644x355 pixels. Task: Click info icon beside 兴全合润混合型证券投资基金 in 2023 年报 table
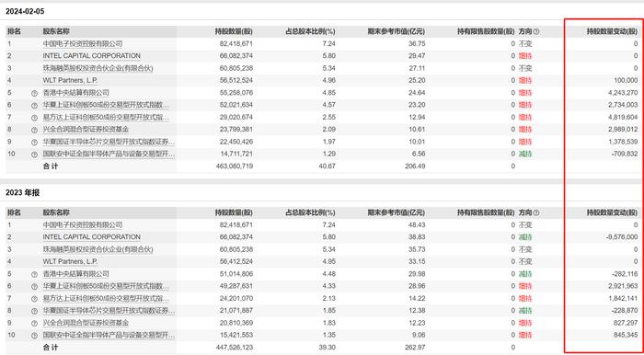[35, 324]
